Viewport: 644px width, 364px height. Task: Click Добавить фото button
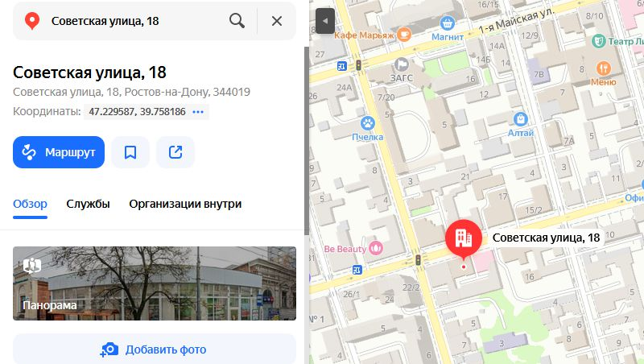coord(155,350)
